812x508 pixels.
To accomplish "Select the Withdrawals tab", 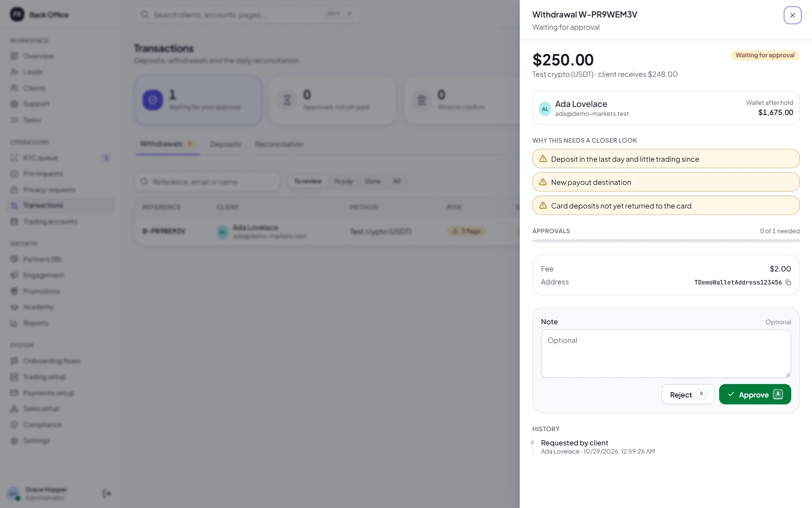I will pos(167,144).
